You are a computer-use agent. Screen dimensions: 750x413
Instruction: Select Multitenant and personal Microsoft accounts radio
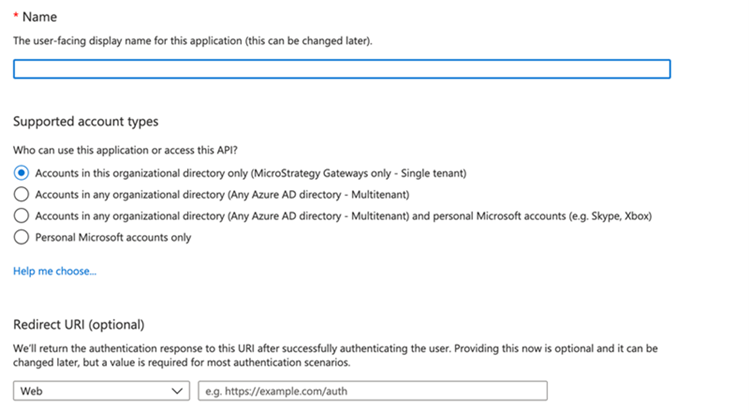(21, 216)
